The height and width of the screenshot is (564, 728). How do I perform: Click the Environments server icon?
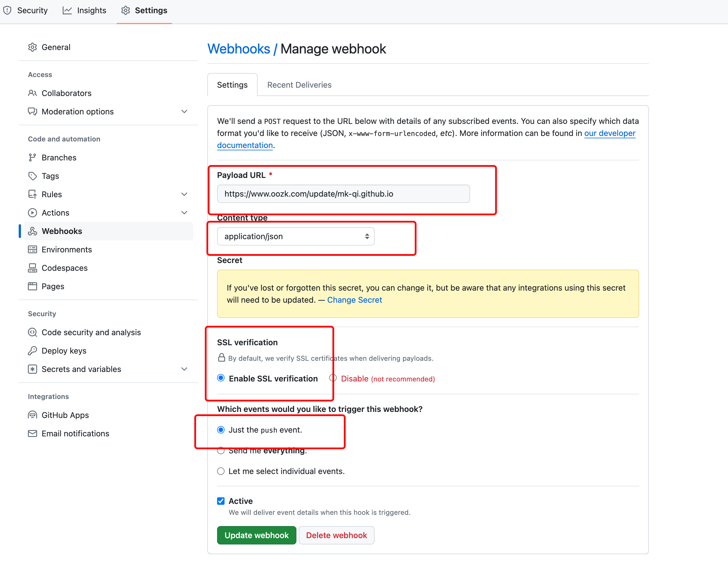pos(32,249)
